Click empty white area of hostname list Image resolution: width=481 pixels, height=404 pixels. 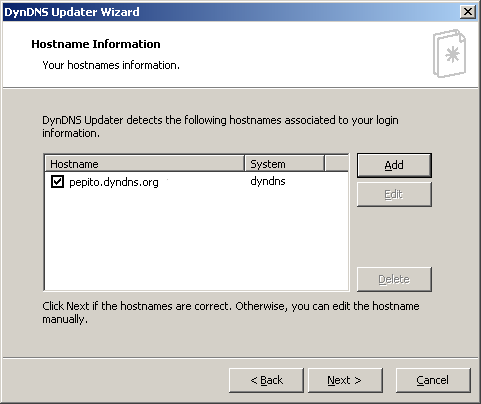pos(197,240)
